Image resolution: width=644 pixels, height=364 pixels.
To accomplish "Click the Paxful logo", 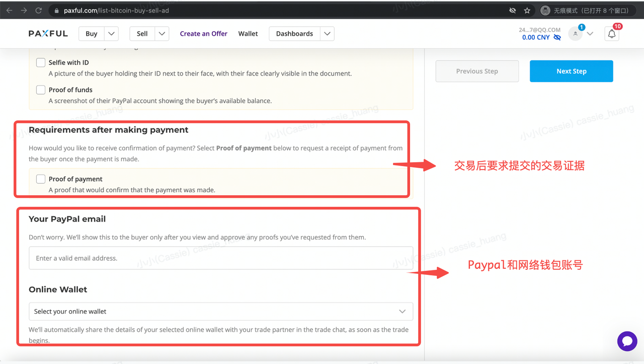I will pyautogui.click(x=48, y=34).
